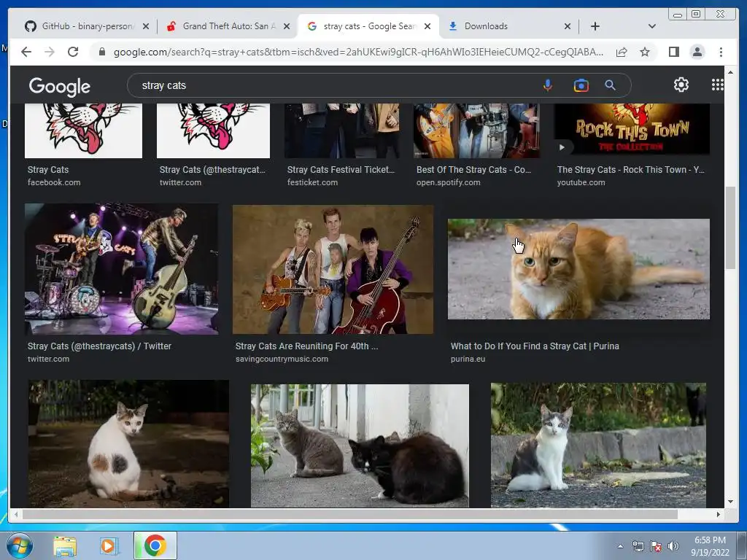The height and width of the screenshot is (560, 747).
Task: Close the GitHub tab
Action: [x=146, y=26]
